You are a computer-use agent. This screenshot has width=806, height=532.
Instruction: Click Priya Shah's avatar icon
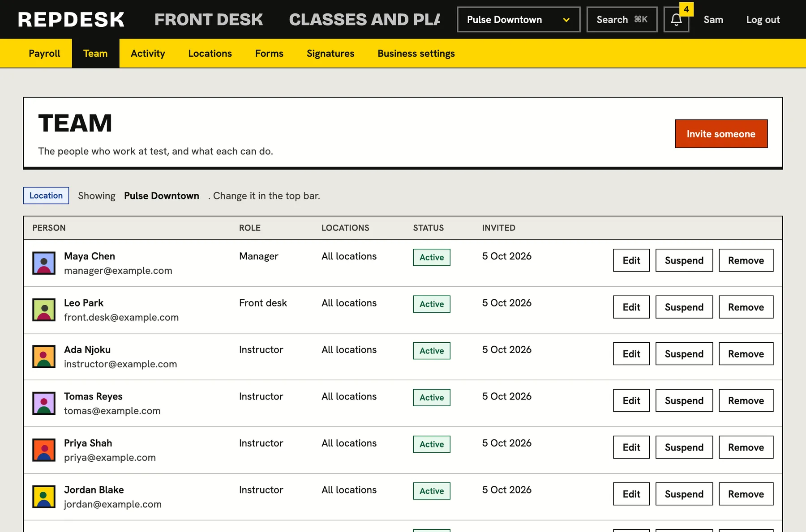(x=44, y=450)
